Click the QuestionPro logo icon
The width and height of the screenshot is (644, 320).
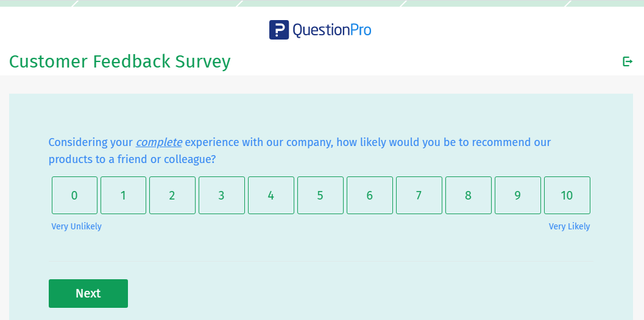pos(278,30)
